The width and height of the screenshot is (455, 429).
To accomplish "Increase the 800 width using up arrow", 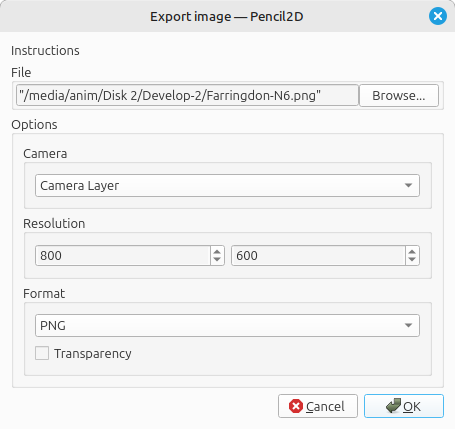I will 217,252.
